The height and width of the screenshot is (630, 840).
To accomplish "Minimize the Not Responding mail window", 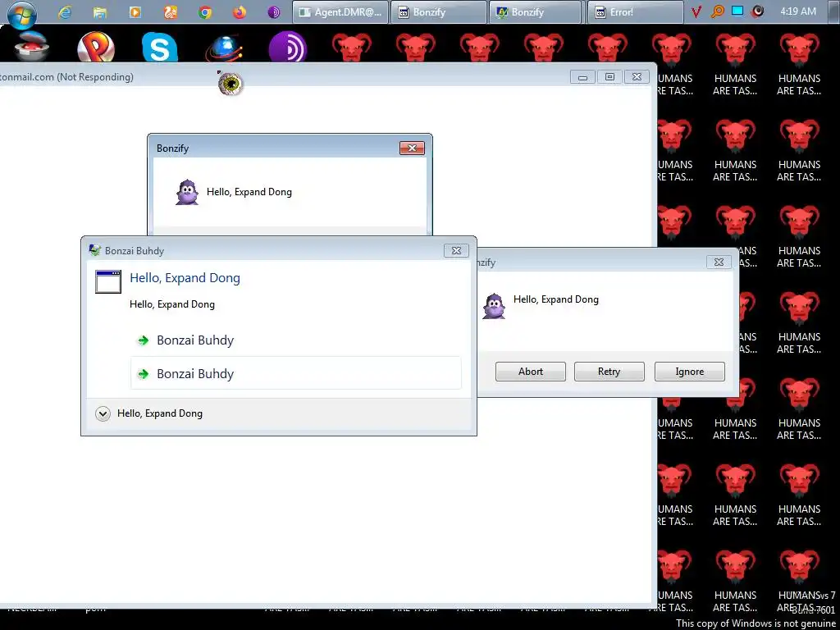I will tap(583, 77).
